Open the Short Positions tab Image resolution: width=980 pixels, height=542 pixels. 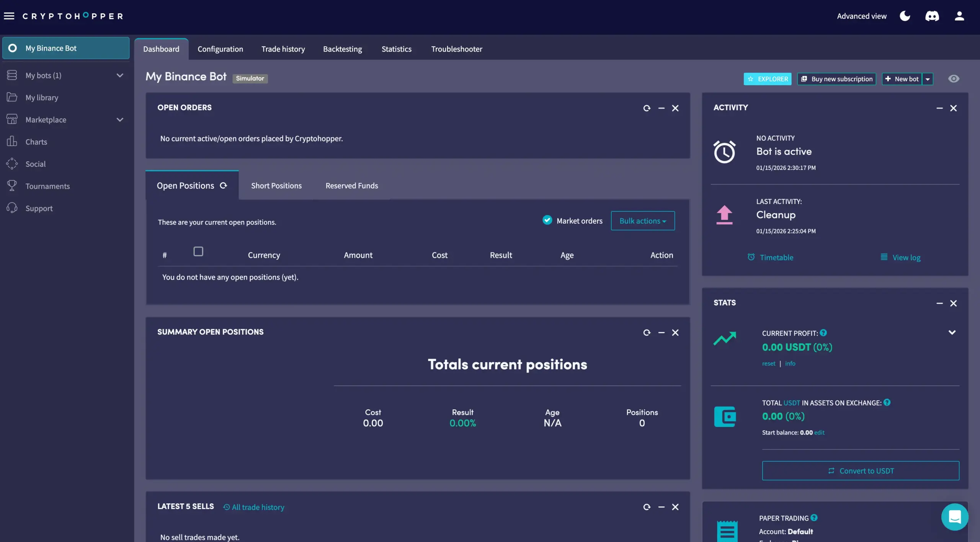[276, 186]
